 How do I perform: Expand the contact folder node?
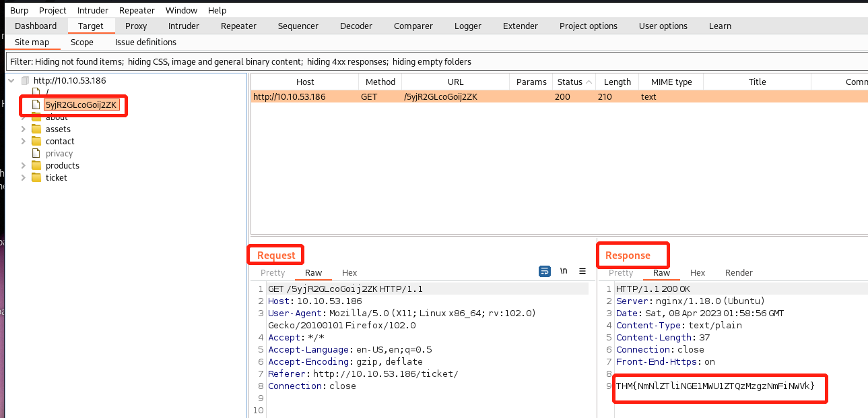pyautogui.click(x=23, y=142)
